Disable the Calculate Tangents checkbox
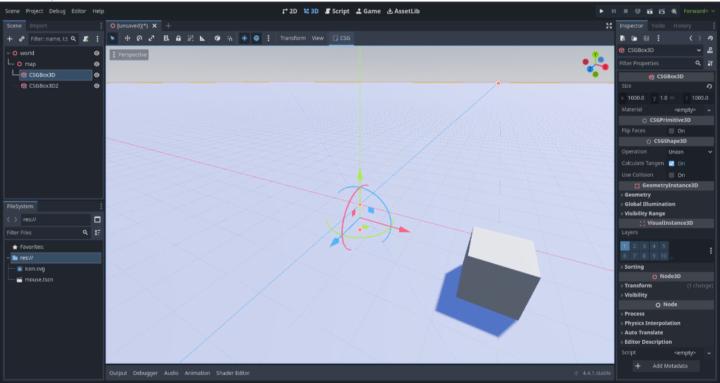 pyautogui.click(x=671, y=163)
